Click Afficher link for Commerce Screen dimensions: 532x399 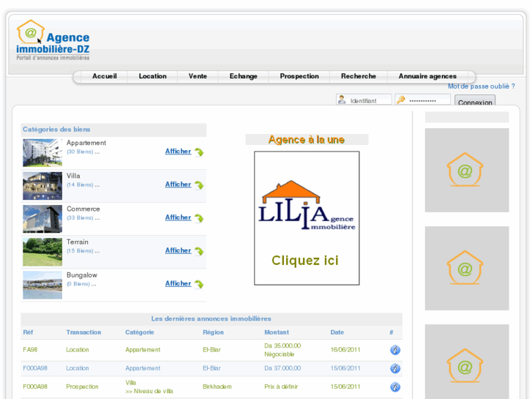(178, 217)
